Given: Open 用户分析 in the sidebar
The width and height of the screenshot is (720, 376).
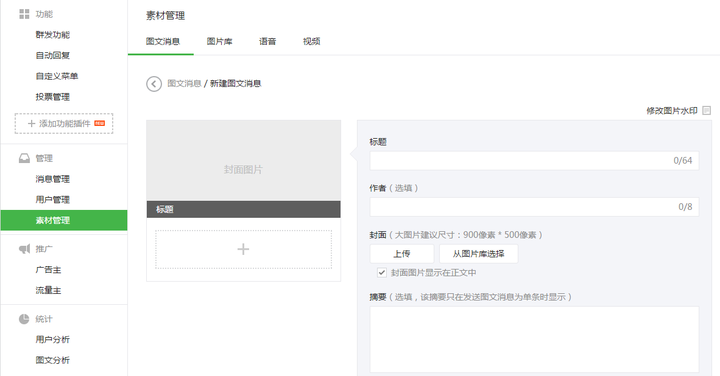Looking at the screenshot, I should pyautogui.click(x=53, y=340).
